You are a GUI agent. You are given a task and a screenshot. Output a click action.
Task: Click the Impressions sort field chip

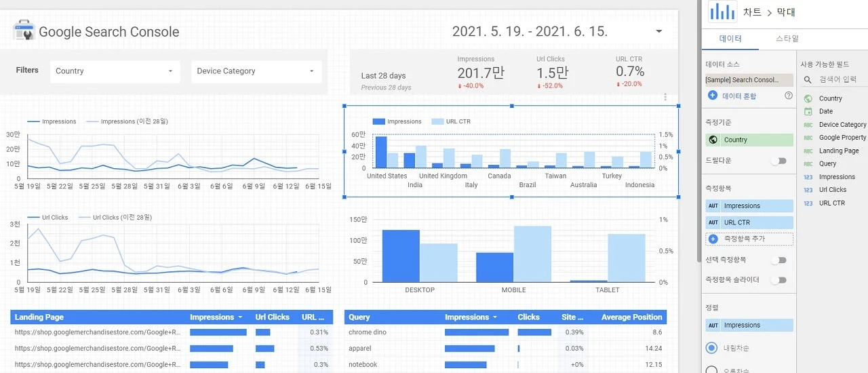point(749,326)
